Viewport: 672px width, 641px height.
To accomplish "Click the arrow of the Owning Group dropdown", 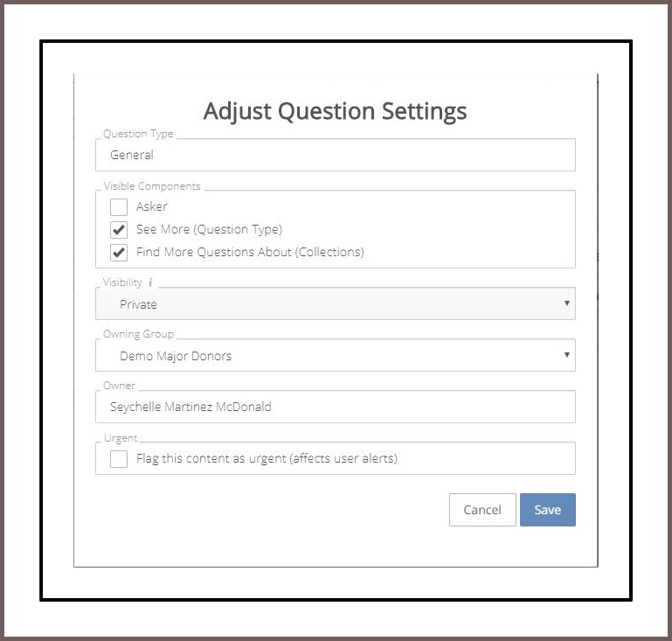I will (566, 354).
